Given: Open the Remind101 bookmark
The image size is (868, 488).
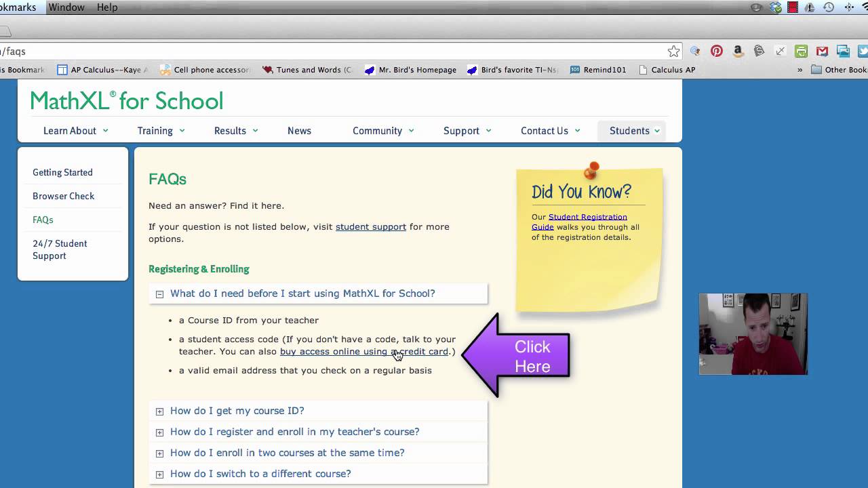Looking at the screenshot, I should [x=598, y=70].
